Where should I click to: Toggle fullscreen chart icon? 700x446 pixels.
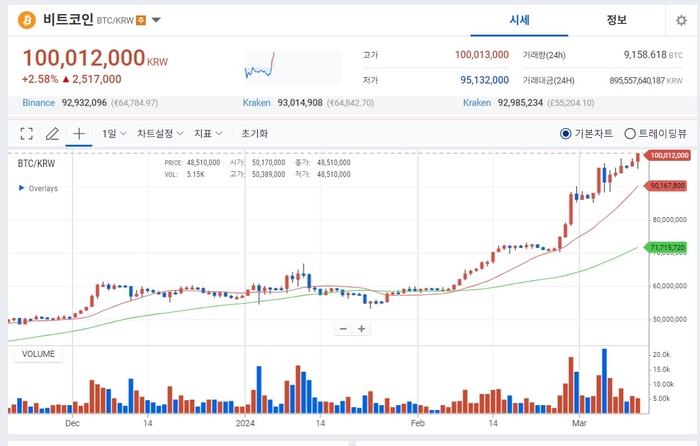pos(27,133)
